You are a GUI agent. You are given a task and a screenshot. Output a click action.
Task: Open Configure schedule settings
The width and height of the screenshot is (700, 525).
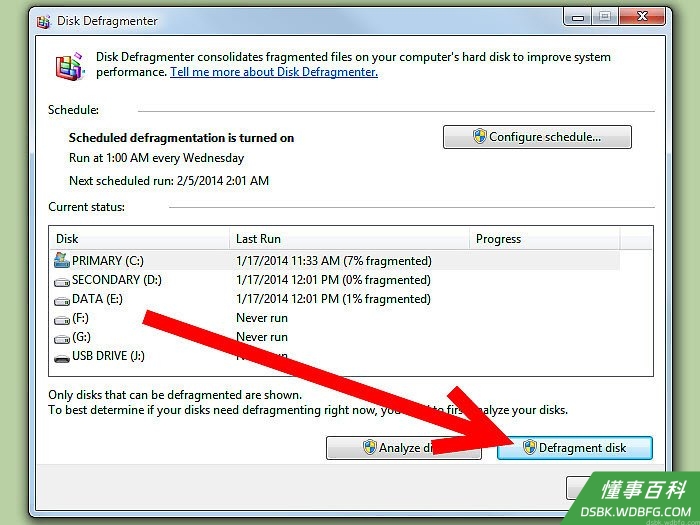point(537,137)
